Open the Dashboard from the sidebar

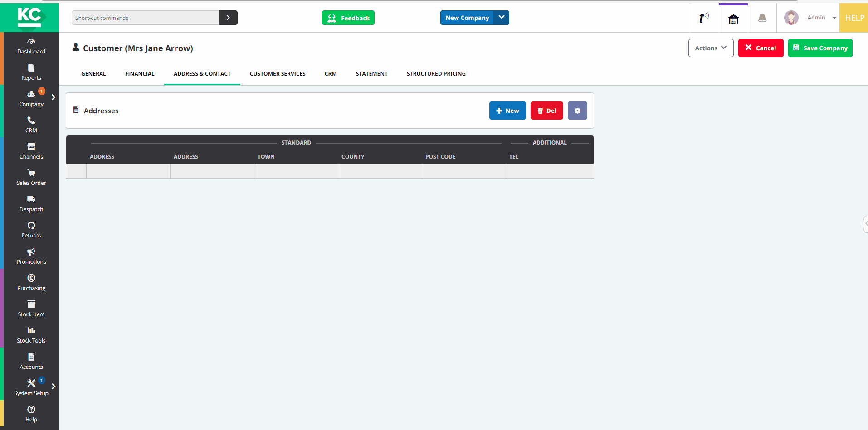(x=30, y=46)
